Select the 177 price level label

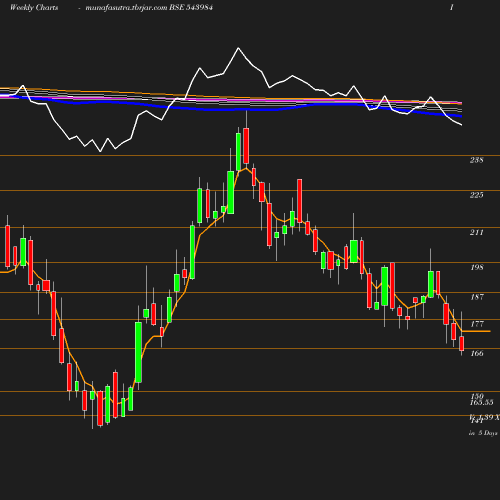pyautogui.click(x=477, y=324)
